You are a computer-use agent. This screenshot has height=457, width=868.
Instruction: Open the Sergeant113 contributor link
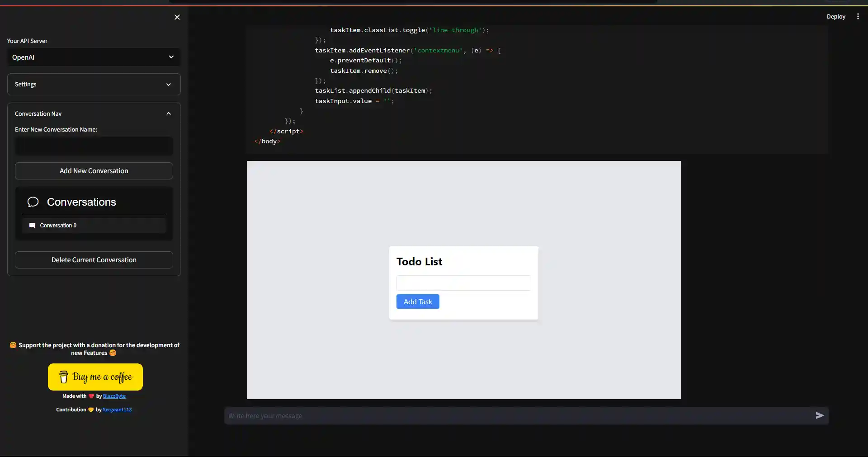[117, 410]
